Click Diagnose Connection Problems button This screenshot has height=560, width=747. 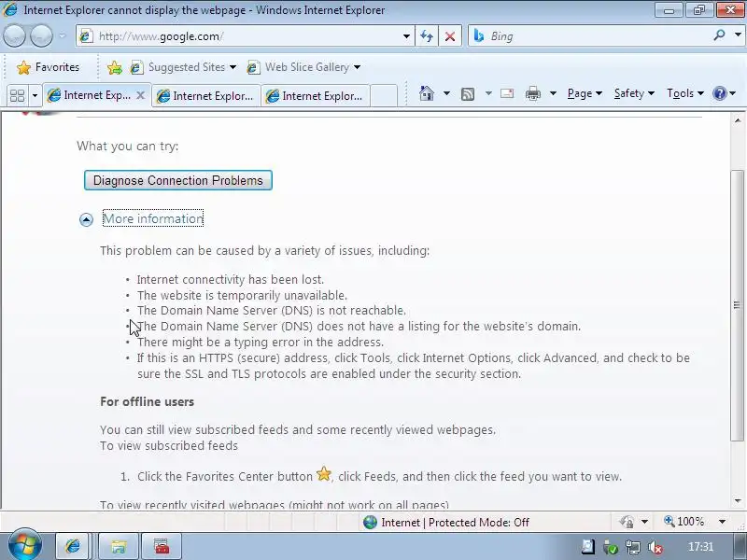178,180
